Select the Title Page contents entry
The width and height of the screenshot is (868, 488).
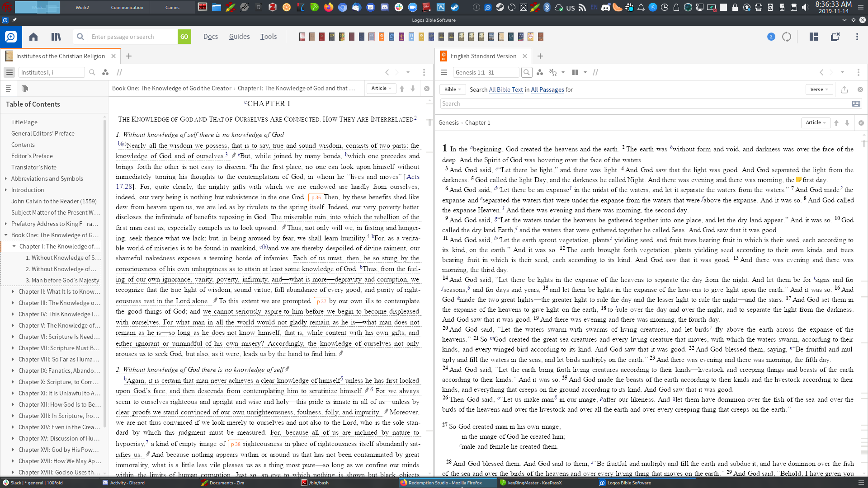click(x=24, y=122)
